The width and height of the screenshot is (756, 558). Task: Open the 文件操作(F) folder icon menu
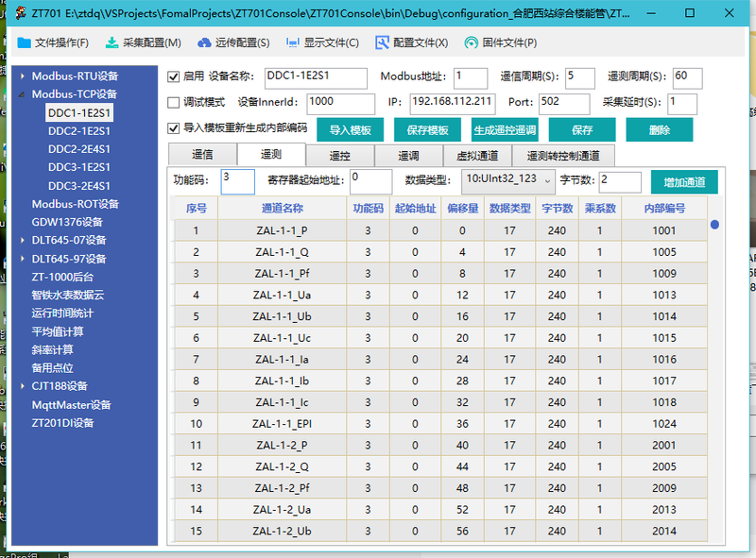click(x=24, y=42)
